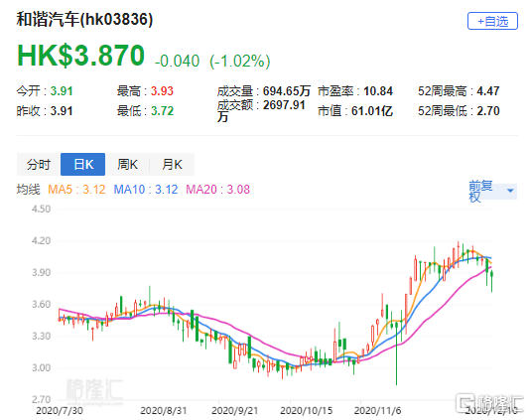Click the 2020/8/31 date label
The height and width of the screenshot is (420, 530).
(x=164, y=410)
